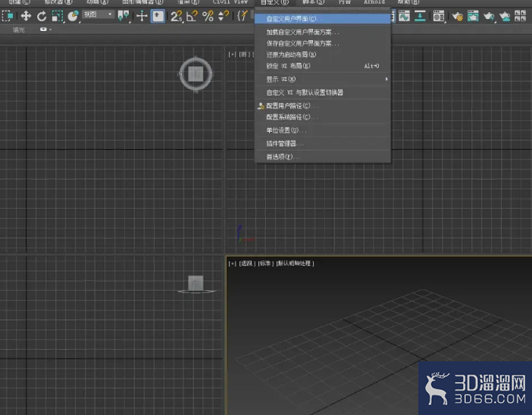
Task: Toggle the 2.5D Snaps icon
Action: (176, 16)
